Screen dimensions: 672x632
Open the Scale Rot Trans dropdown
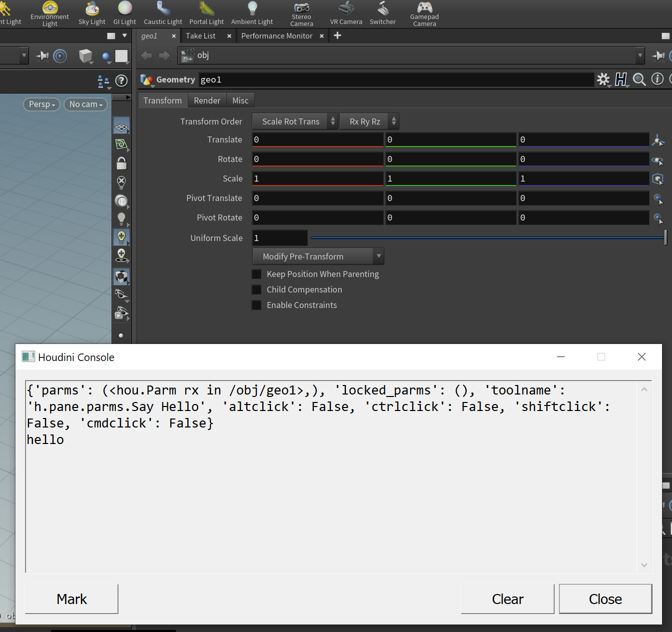point(295,121)
